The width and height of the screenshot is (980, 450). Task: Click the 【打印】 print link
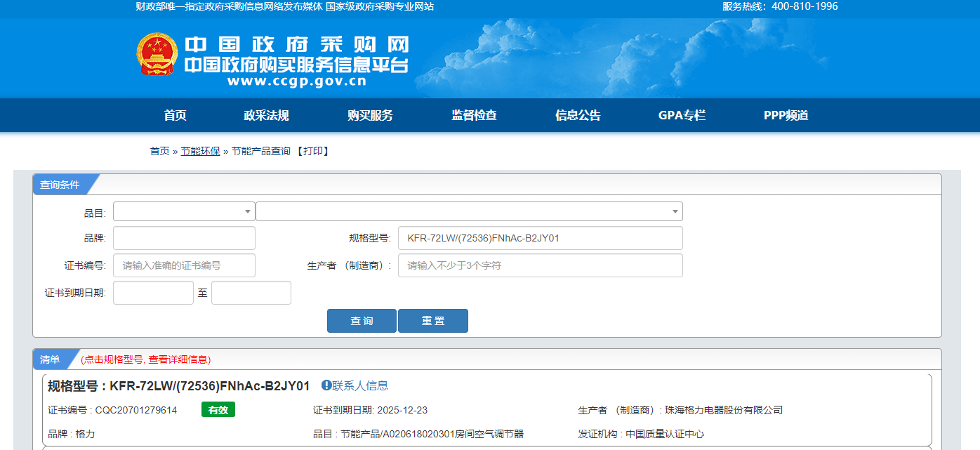[312, 151]
